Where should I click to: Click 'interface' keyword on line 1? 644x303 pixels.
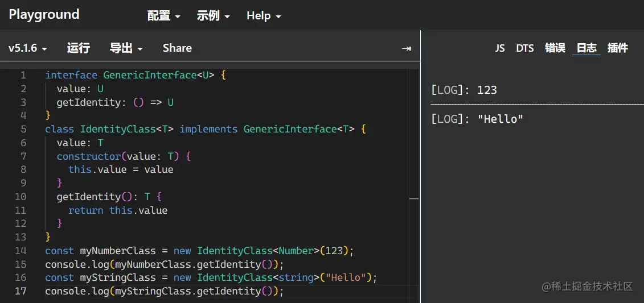click(x=71, y=75)
